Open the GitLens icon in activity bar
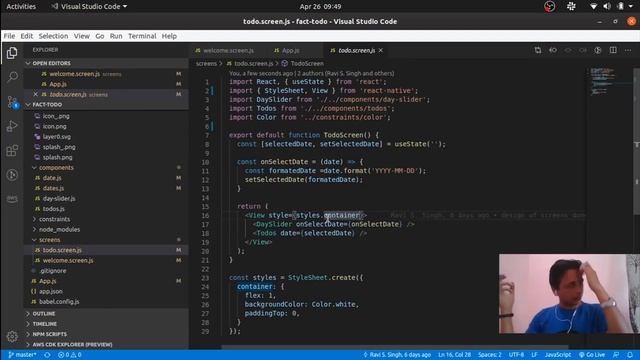This screenshot has width=640, height=360. 12,175
